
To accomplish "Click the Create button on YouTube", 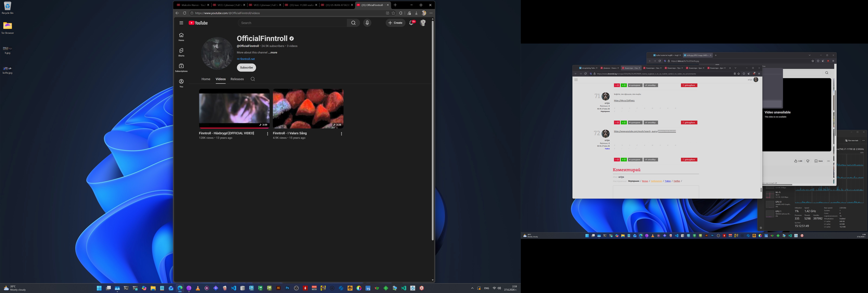I will tap(396, 23).
